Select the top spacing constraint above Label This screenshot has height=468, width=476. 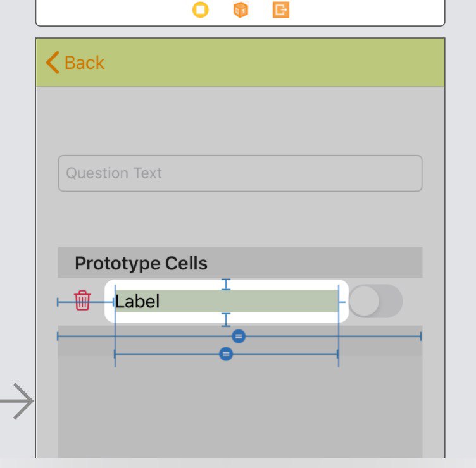226,284
